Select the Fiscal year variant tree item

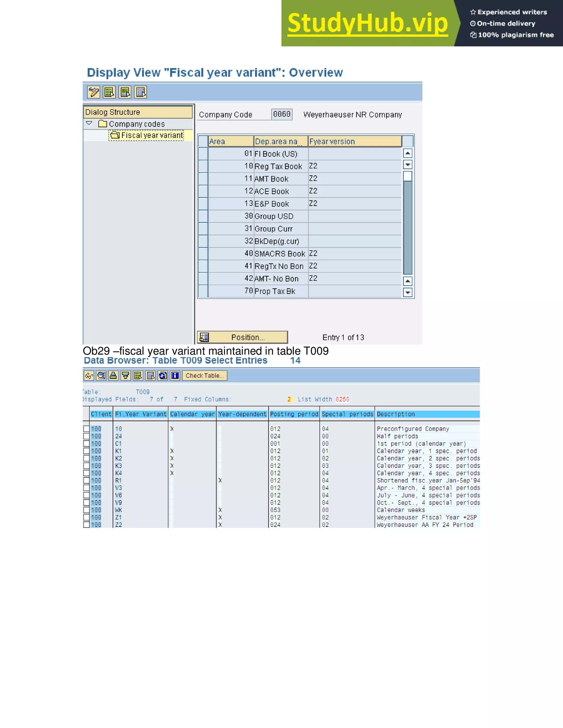(147, 135)
